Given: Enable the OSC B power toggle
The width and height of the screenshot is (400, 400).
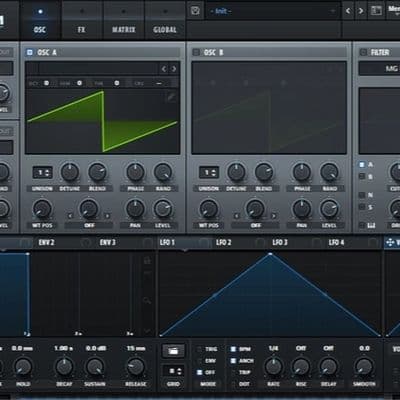Looking at the screenshot, I should point(196,52).
